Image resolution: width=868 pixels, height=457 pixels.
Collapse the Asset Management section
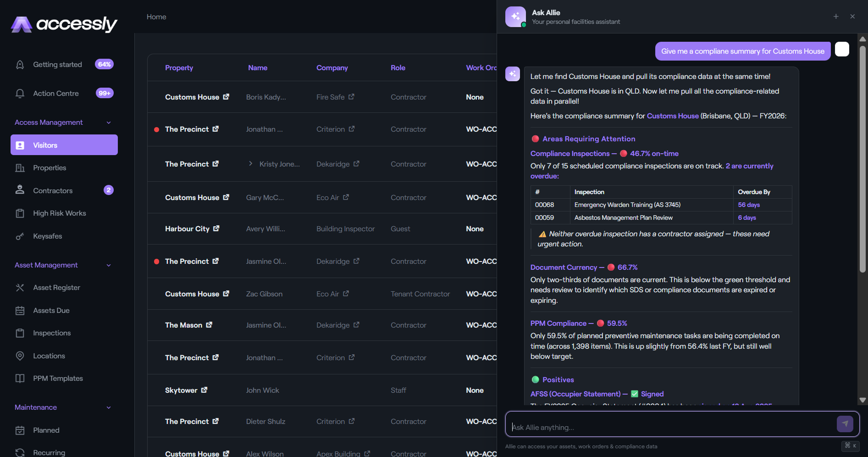(x=109, y=265)
